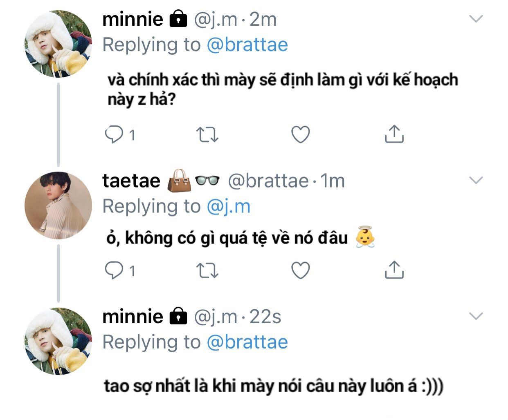508x420 pixels.
Task: Expand options chevron on minnie's 22s tweet
Action: tap(476, 316)
